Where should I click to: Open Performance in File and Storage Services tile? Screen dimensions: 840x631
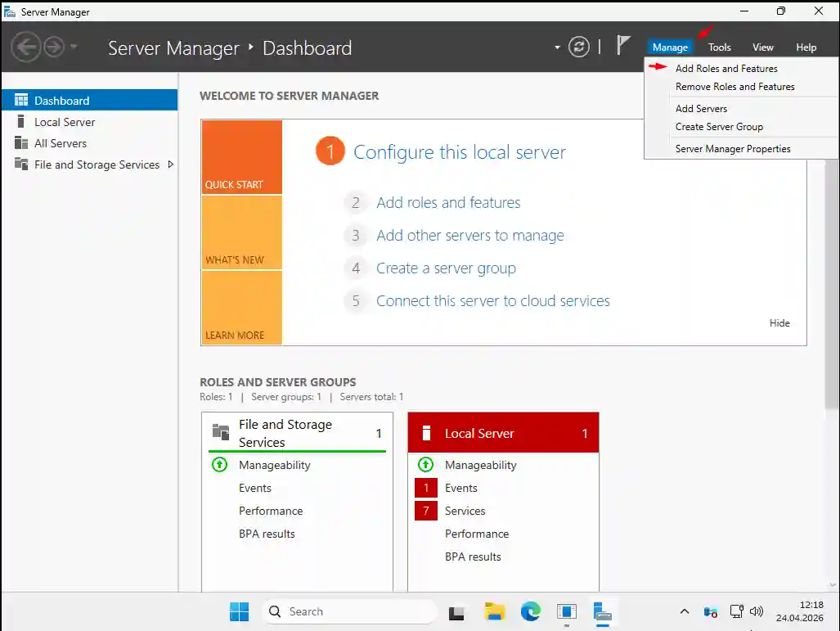click(271, 511)
